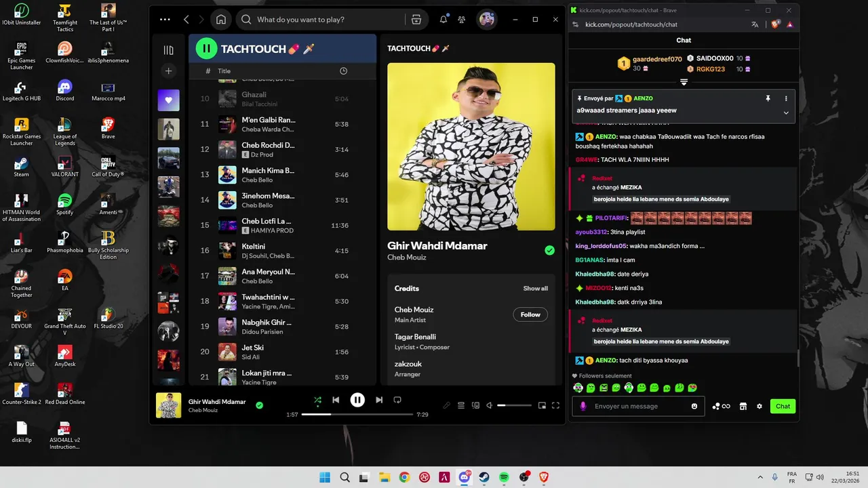Click the Brave address bar kick.com URL

point(631,24)
